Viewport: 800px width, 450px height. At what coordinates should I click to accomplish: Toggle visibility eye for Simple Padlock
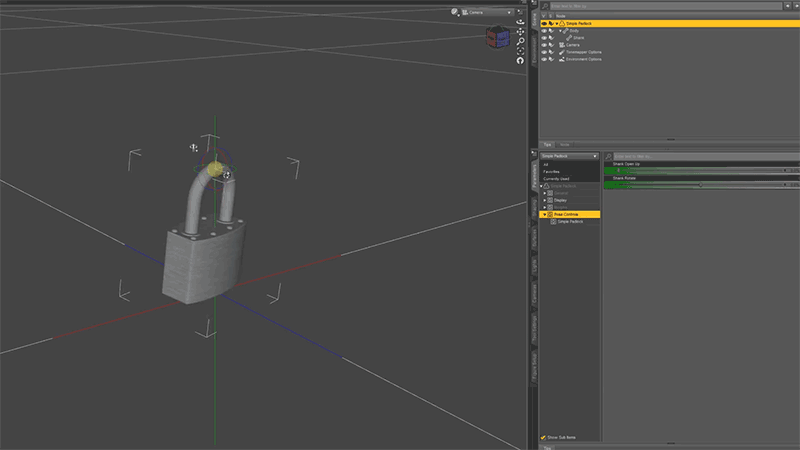click(x=544, y=23)
